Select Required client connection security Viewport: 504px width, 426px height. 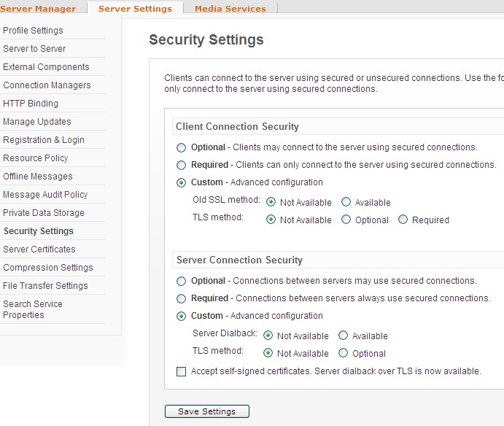coord(182,165)
